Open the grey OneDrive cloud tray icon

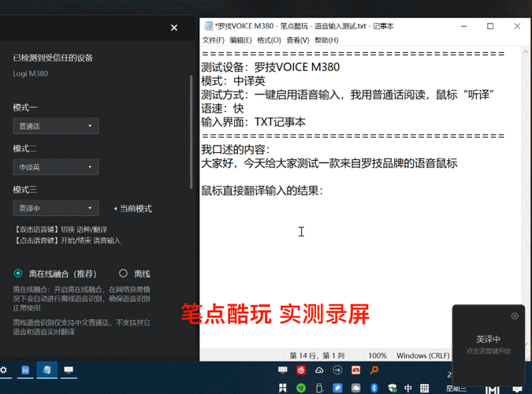[355, 388]
